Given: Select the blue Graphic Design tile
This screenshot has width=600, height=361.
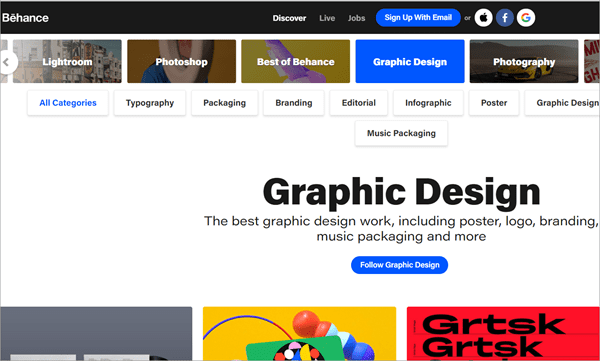Looking at the screenshot, I should (x=410, y=61).
